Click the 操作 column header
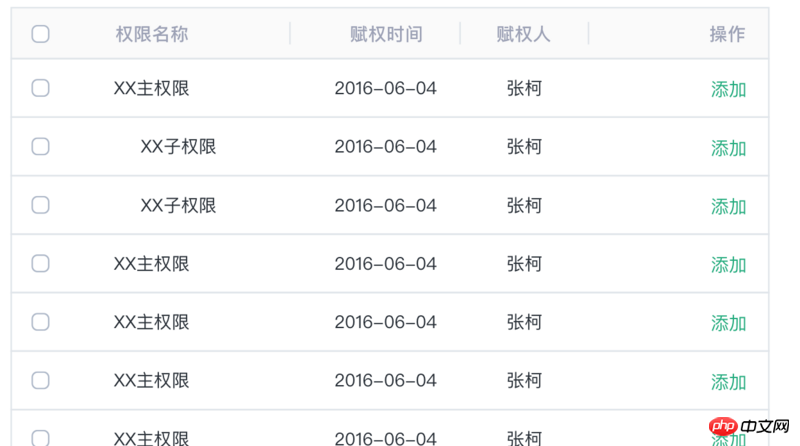This screenshot has width=800, height=446. click(727, 35)
